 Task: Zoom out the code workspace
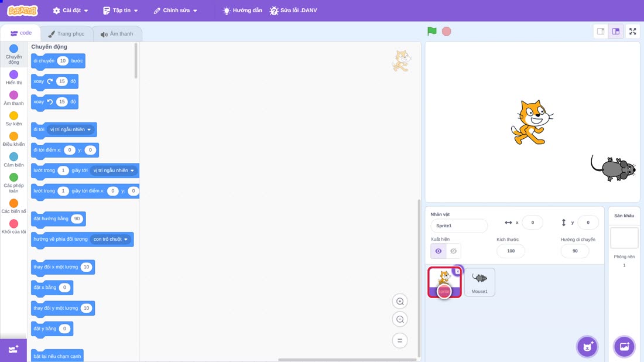tap(400, 319)
